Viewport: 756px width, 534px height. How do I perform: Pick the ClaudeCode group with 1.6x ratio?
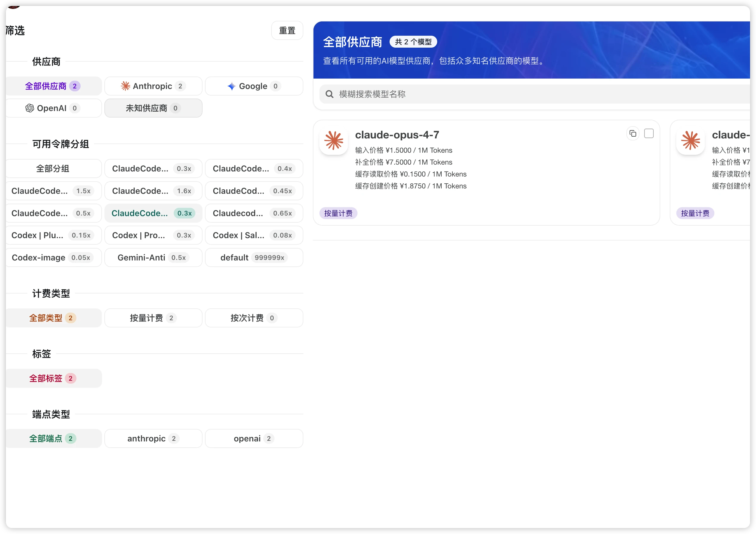pyautogui.click(x=153, y=191)
